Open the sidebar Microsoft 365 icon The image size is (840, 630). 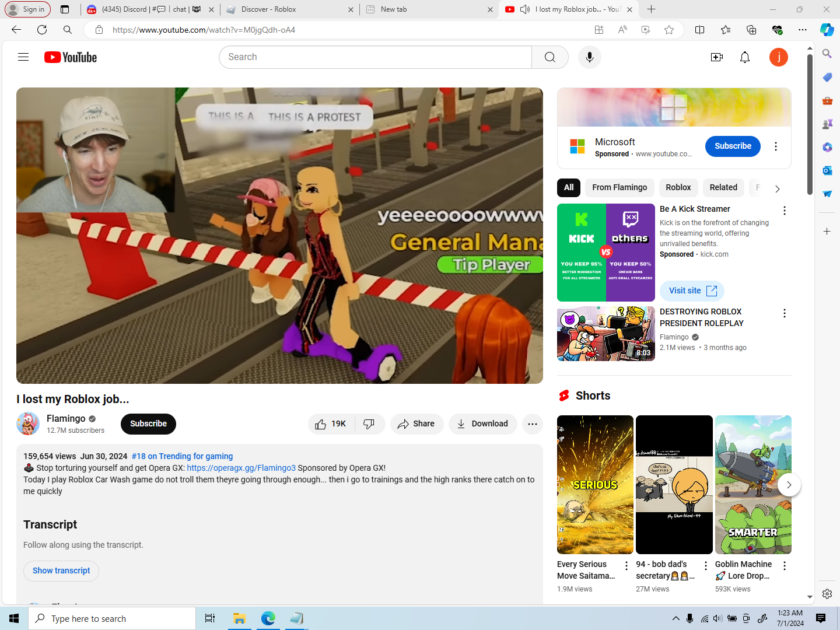point(827,147)
